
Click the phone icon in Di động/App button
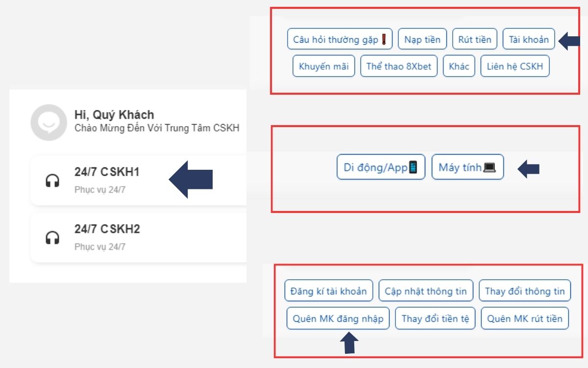(x=413, y=167)
